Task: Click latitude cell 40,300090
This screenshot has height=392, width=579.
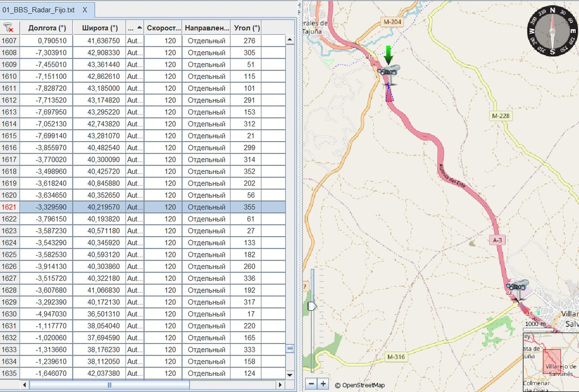Action: (100, 159)
